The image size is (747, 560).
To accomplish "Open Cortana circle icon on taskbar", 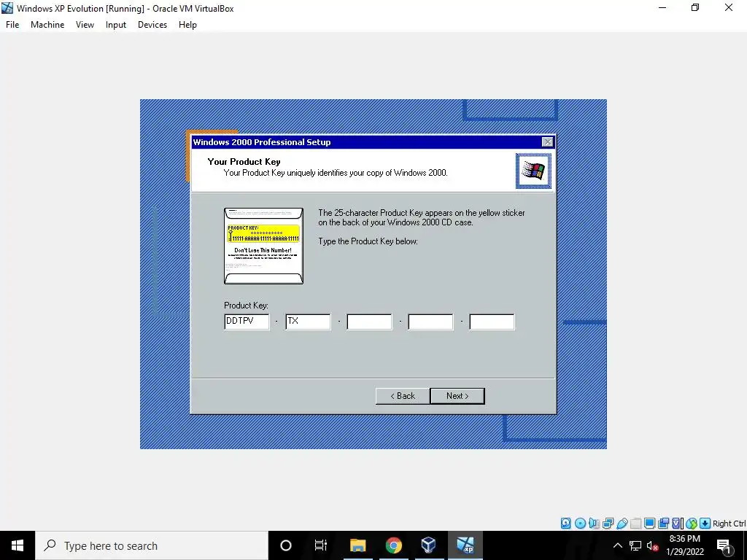I will [x=286, y=545].
